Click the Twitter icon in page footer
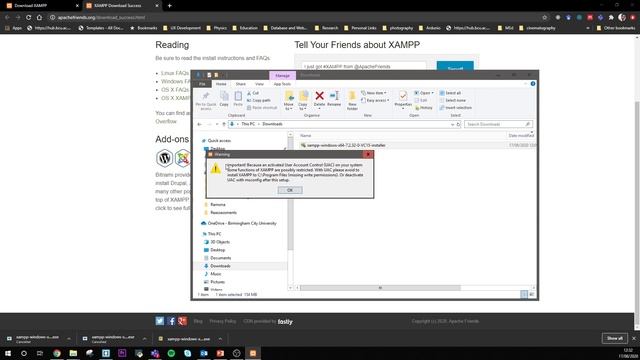 160,321
